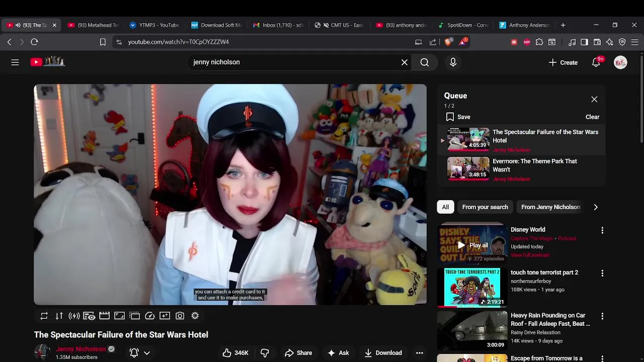This screenshot has height=362, width=644.
Task: Click the subscription notification bell
Action: click(134, 353)
